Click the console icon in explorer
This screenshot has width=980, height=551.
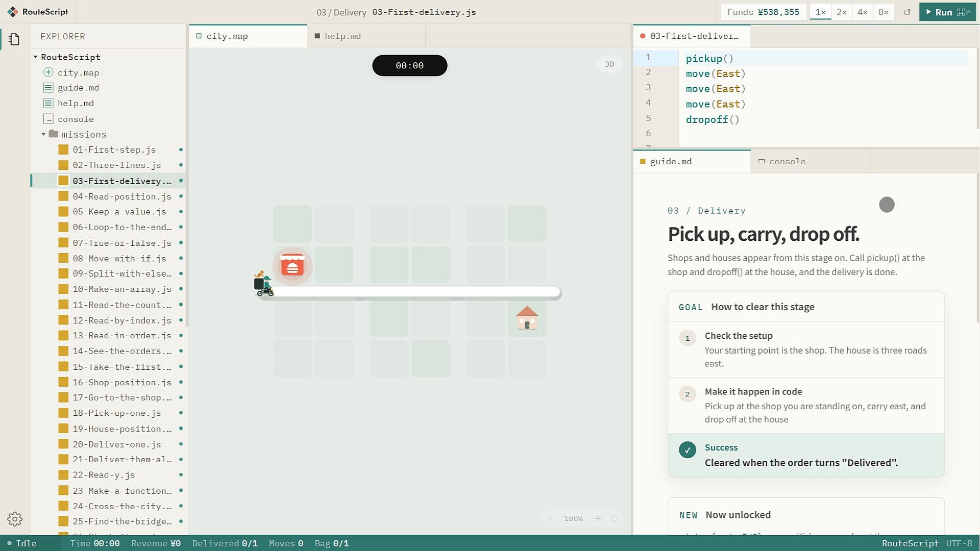pyautogui.click(x=48, y=119)
